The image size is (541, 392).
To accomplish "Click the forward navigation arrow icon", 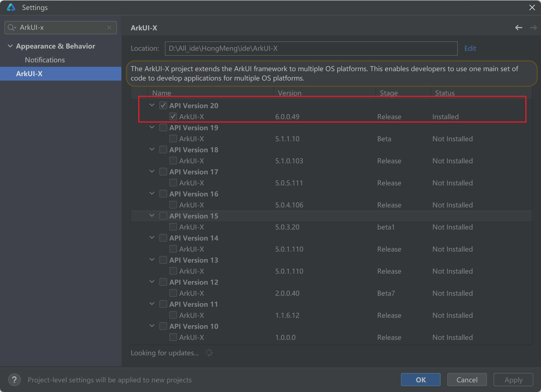I will coord(533,28).
